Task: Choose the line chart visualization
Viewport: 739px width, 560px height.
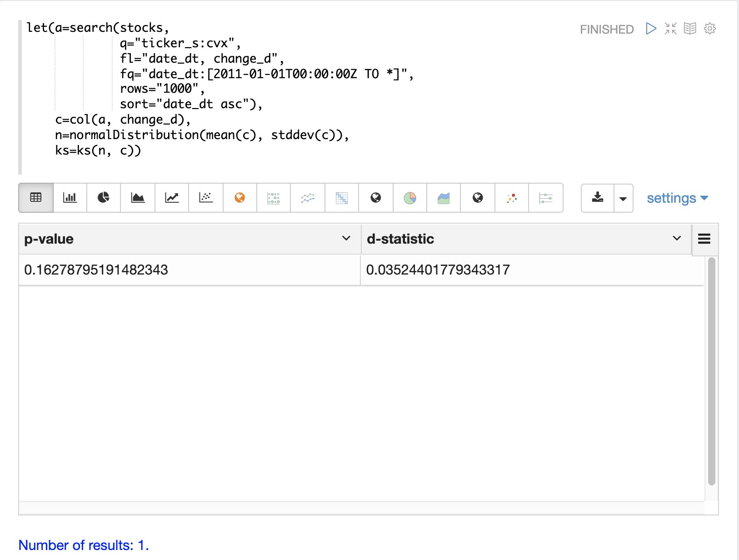Action: click(172, 198)
